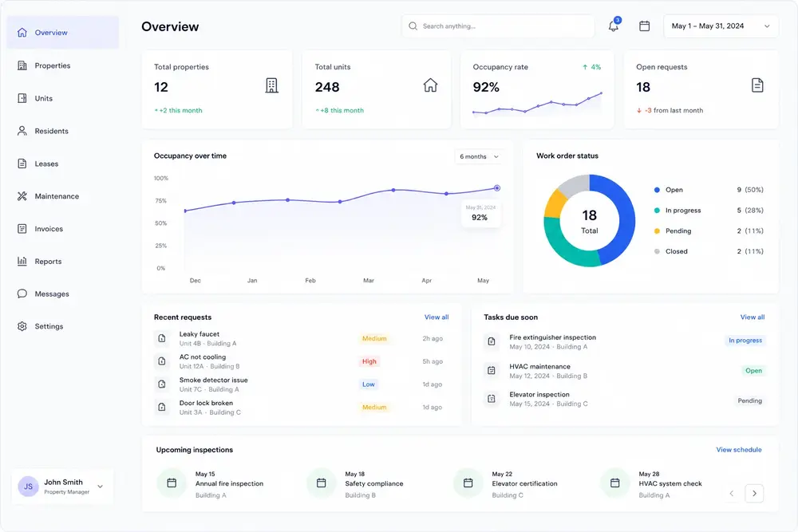798x532 pixels.
Task: Click the Leaky faucet request icon
Action: coord(162,338)
